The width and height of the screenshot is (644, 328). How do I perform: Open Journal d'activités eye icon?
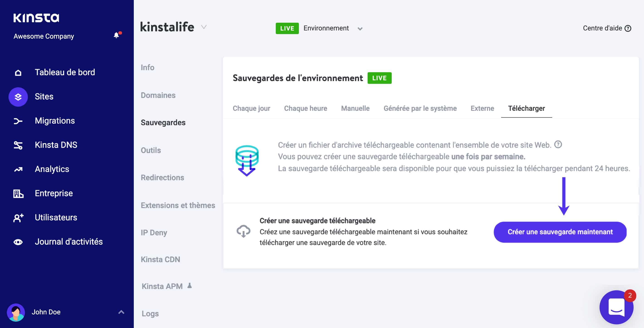[x=18, y=241]
